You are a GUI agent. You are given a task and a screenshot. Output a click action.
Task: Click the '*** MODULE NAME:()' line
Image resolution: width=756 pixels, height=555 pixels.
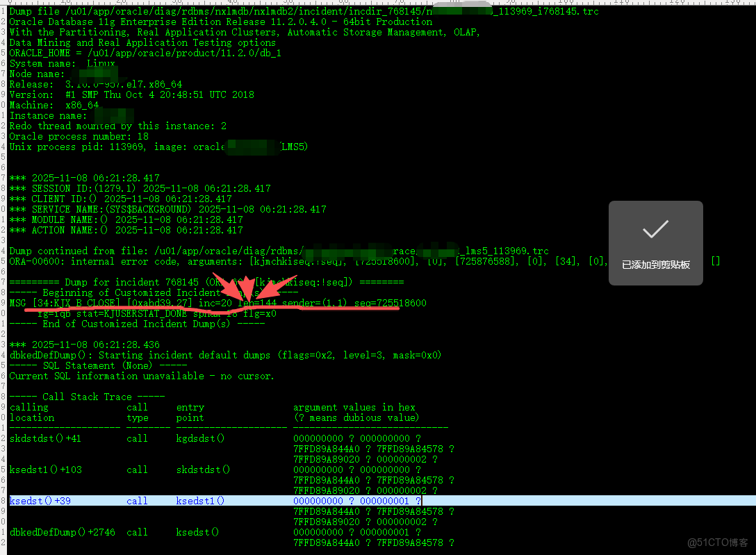click(126, 219)
